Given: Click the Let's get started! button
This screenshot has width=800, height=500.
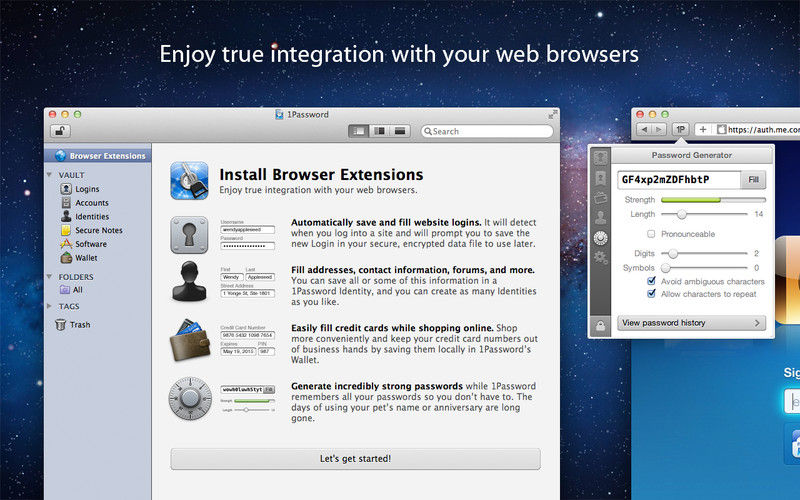Looking at the screenshot, I should click(355, 459).
